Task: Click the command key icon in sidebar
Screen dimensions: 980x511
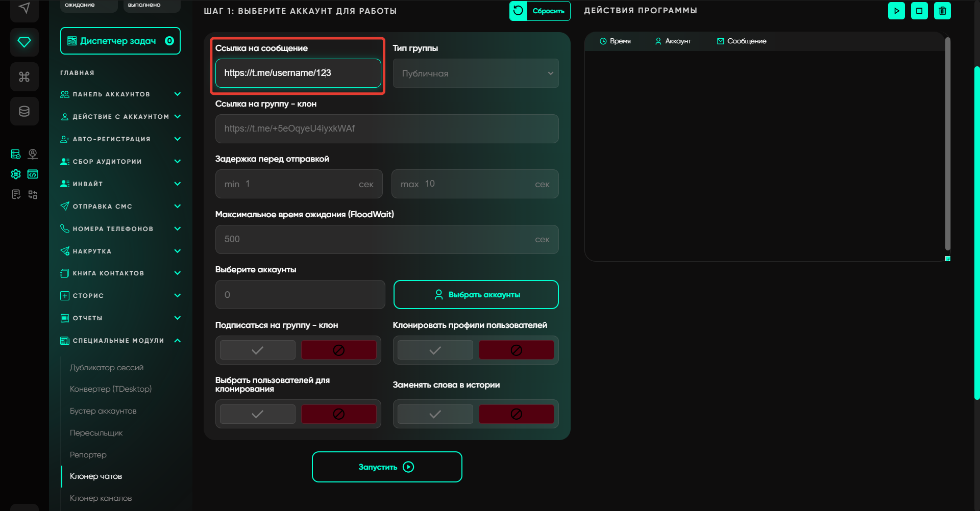Action: click(24, 76)
